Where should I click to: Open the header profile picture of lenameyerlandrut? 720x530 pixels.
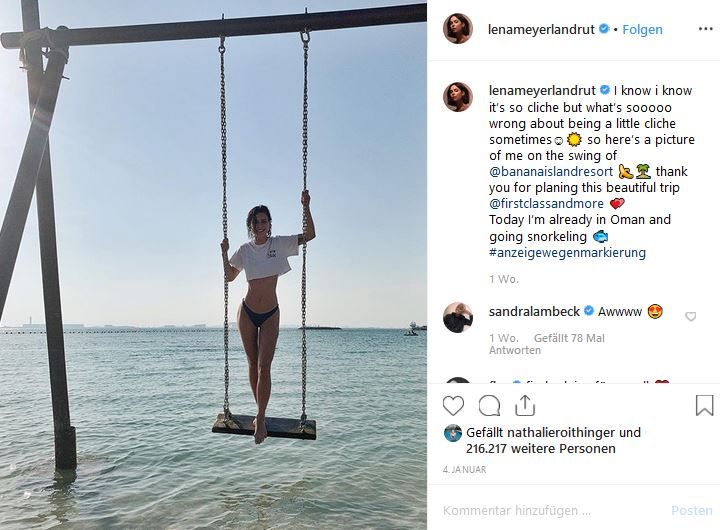[458, 29]
